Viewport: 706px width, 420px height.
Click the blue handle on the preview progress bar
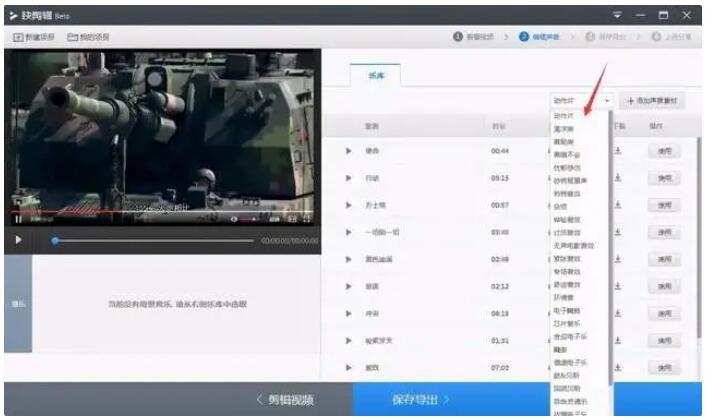click(55, 241)
